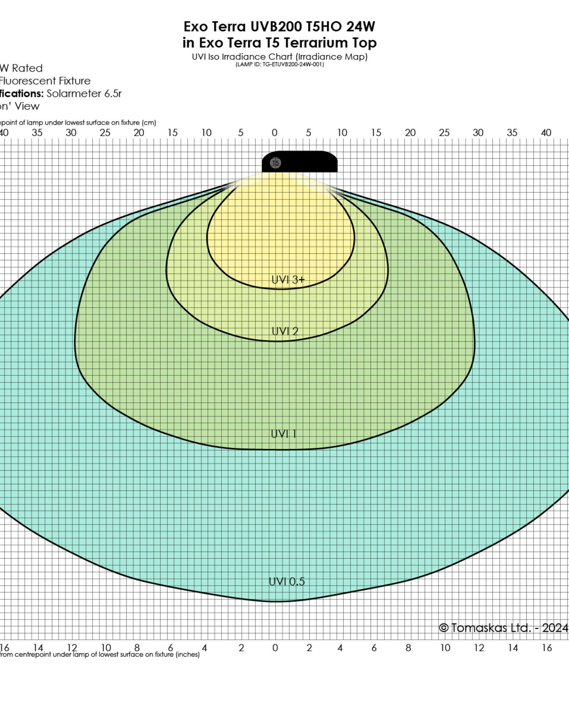
Task: Click the right-side "16" on the inches axis
Action: click(547, 648)
